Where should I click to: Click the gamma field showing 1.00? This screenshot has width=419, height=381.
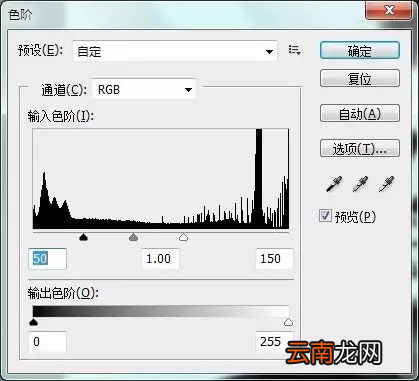pyautogui.click(x=160, y=259)
